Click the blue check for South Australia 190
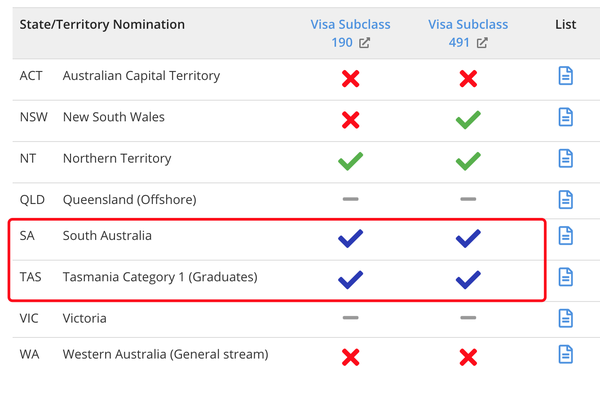Image resolution: width=600 pixels, height=399 pixels. click(351, 238)
